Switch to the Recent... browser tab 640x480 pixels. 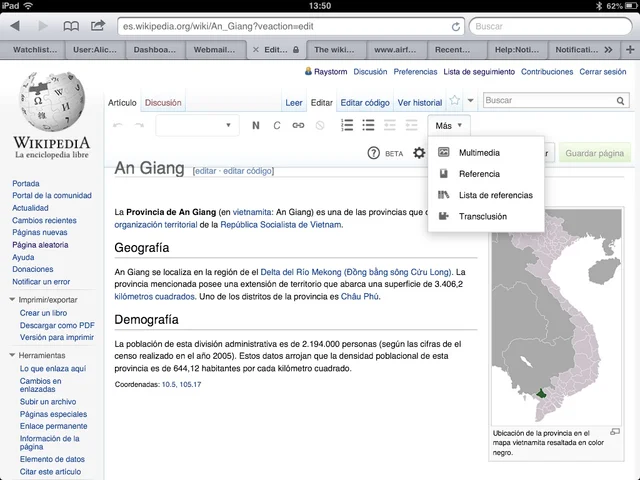coord(452,50)
